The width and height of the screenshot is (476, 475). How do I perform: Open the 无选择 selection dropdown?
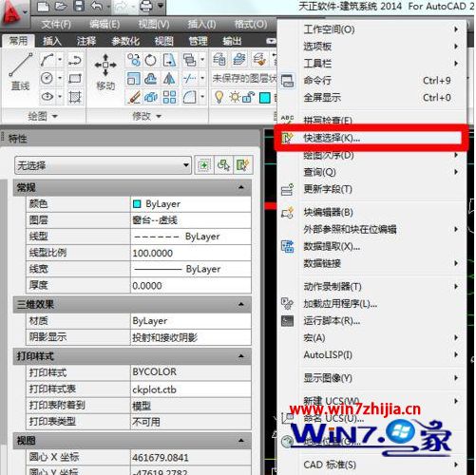pyautogui.click(x=103, y=165)
